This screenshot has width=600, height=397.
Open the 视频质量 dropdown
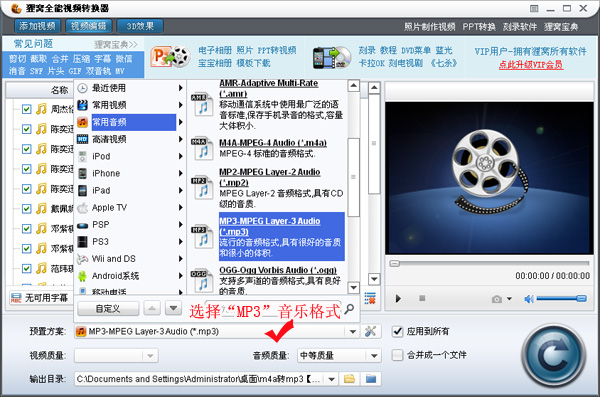[150, 356]
